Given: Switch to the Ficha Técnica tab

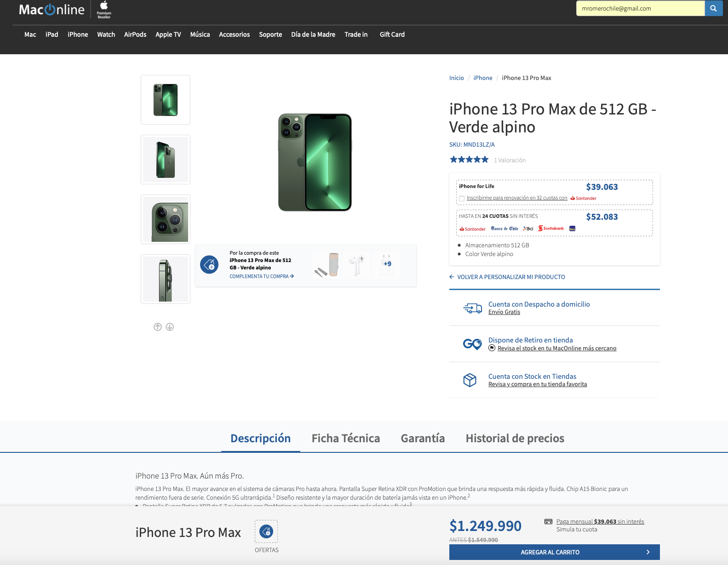Looking at the screenshot, I should [x=345, y=438].
